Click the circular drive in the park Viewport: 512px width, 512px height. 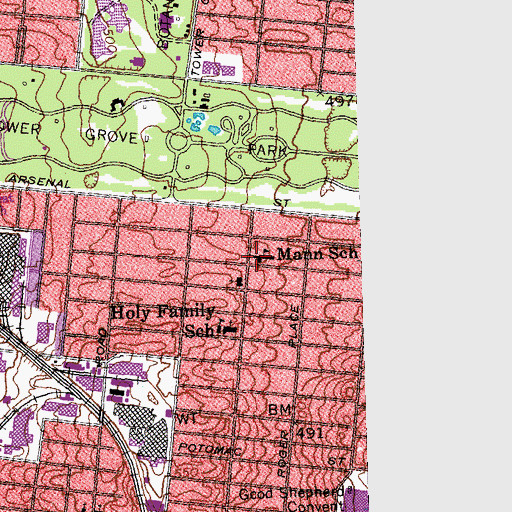tap(178, 142)
